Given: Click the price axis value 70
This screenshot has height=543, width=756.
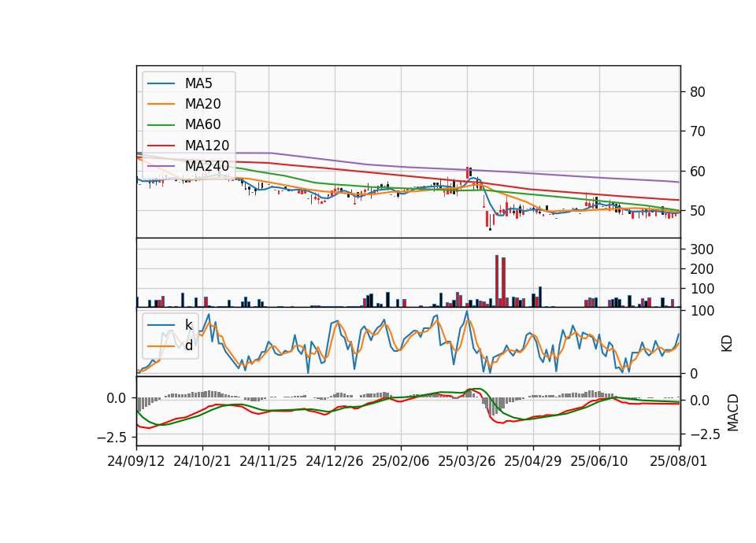Looking at the screenshot, I should [697, 131].
